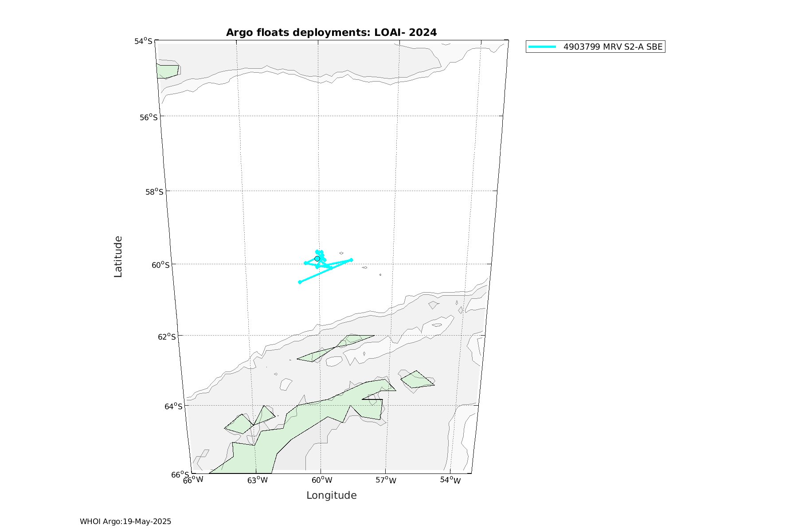Image resolution: width=798 pixels, height=532 pixels.
Task: Click the 'Latitude' axis label
Action: point(118,257)
